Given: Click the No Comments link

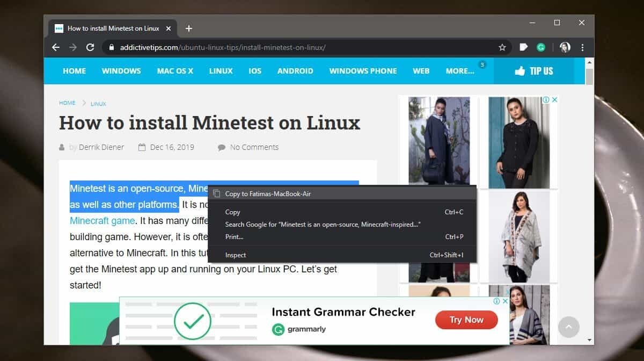Looking at the screenshot, I should pyautogui.click(x=253, y=147).
